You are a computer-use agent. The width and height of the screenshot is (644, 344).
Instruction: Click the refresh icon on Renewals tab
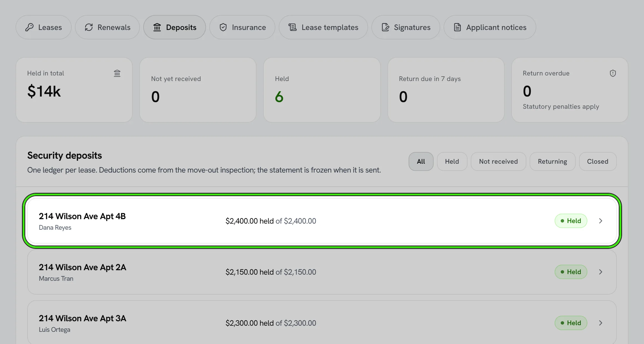[89, 27]
